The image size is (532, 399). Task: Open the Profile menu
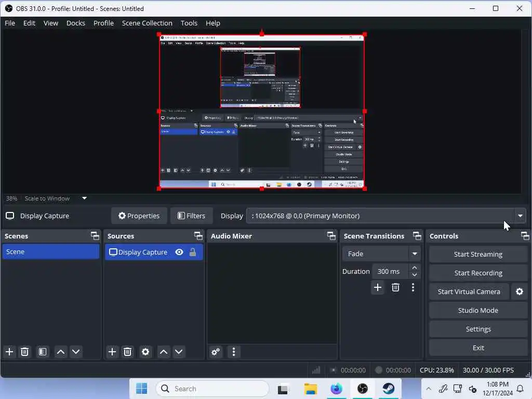103,23
